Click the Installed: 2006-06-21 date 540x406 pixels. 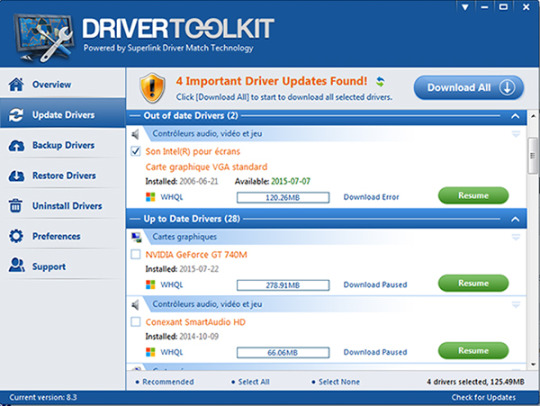[182, 181]
